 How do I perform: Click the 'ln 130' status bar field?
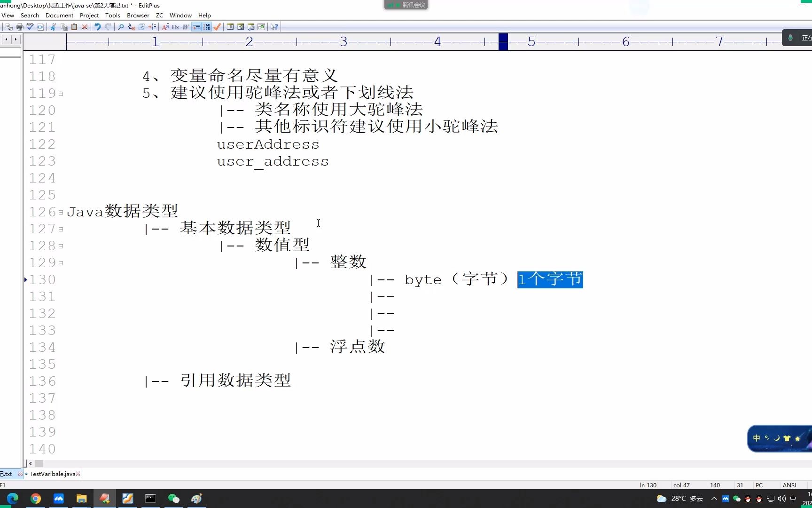(648, 485)
